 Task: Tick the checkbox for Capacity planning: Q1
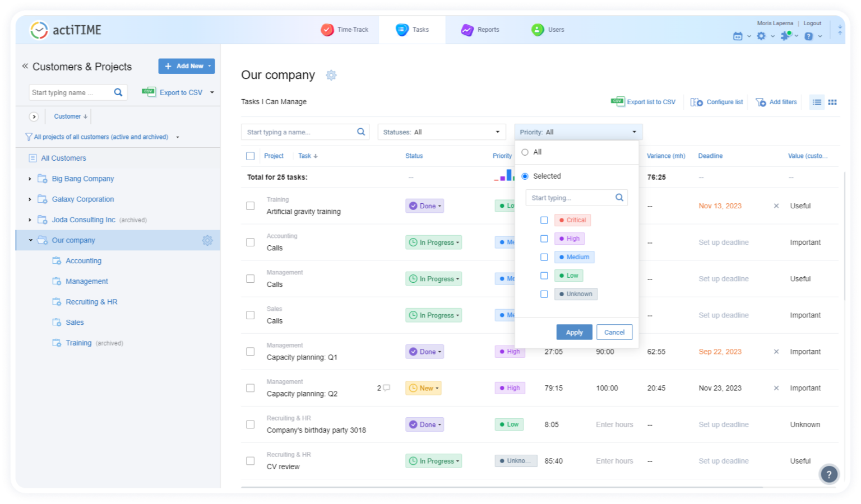pyautogui.click(x=251, y=351)
